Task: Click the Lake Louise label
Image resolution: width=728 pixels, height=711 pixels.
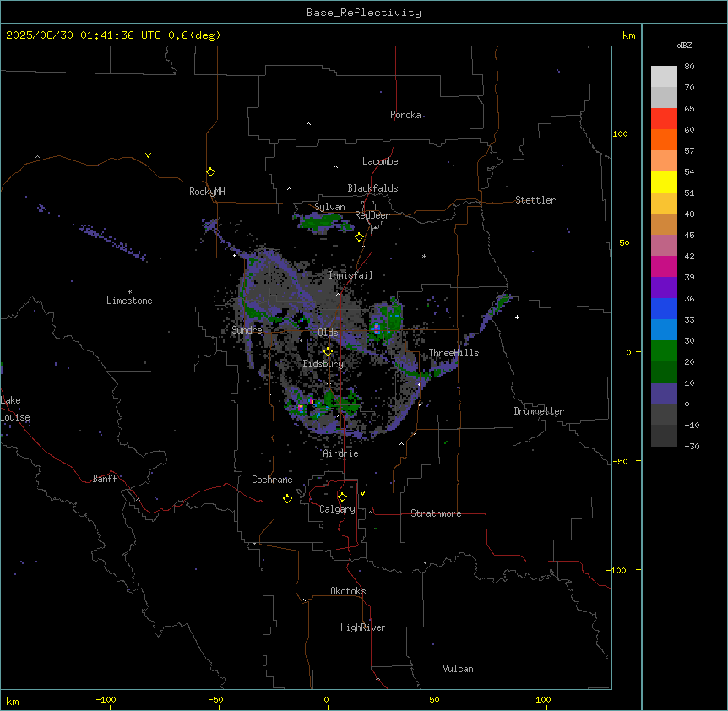Action: pyautogui.click(x=15, y=409)
